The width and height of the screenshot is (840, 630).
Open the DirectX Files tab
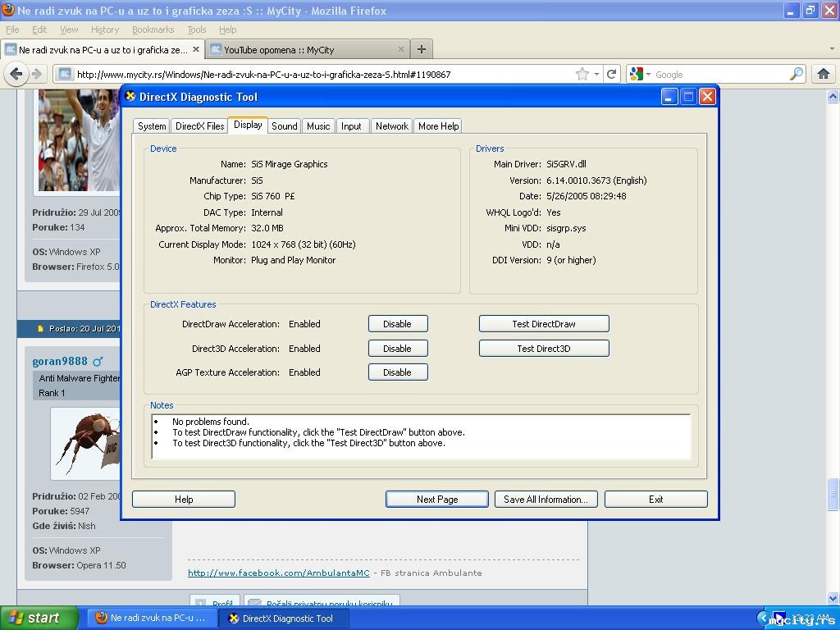pos(199,126)
